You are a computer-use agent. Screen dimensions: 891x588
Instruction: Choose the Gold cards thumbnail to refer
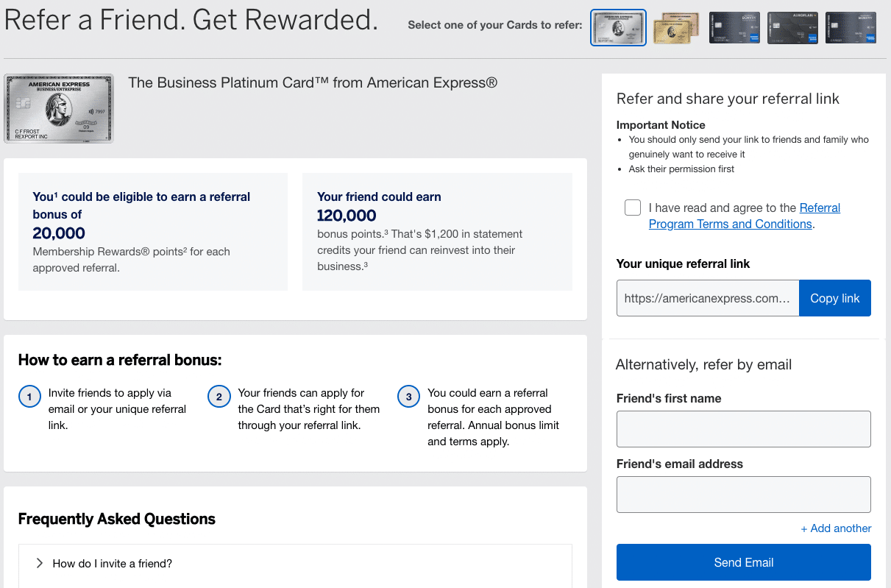click(x=676, y=28)
